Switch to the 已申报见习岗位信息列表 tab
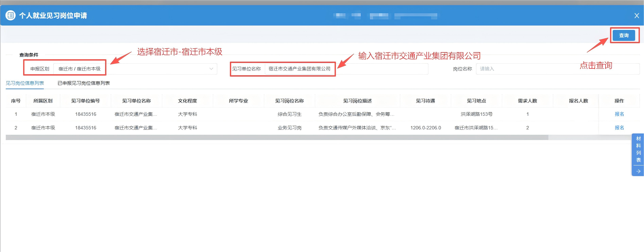The image size is (644, 252). click(84, 83)
